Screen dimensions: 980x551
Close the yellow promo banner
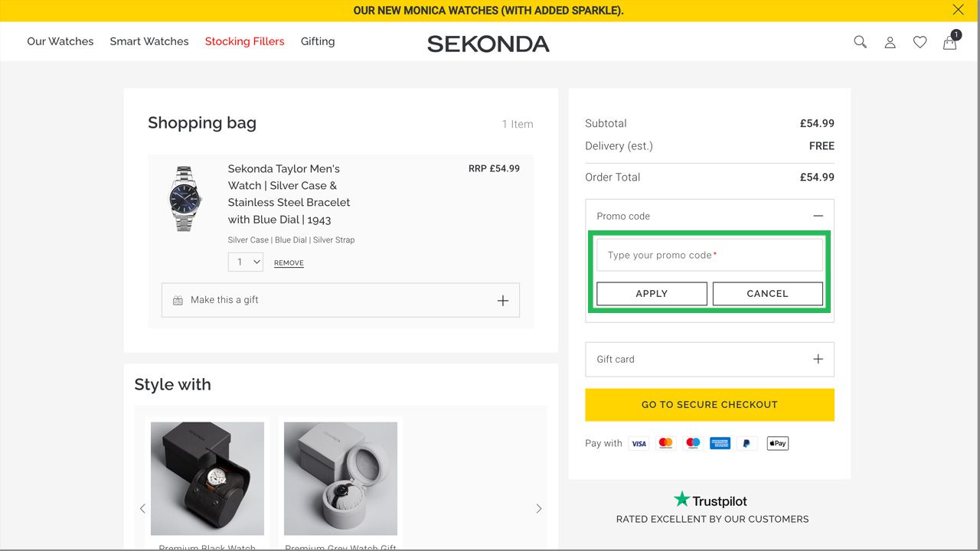click(x=958, y=10)
